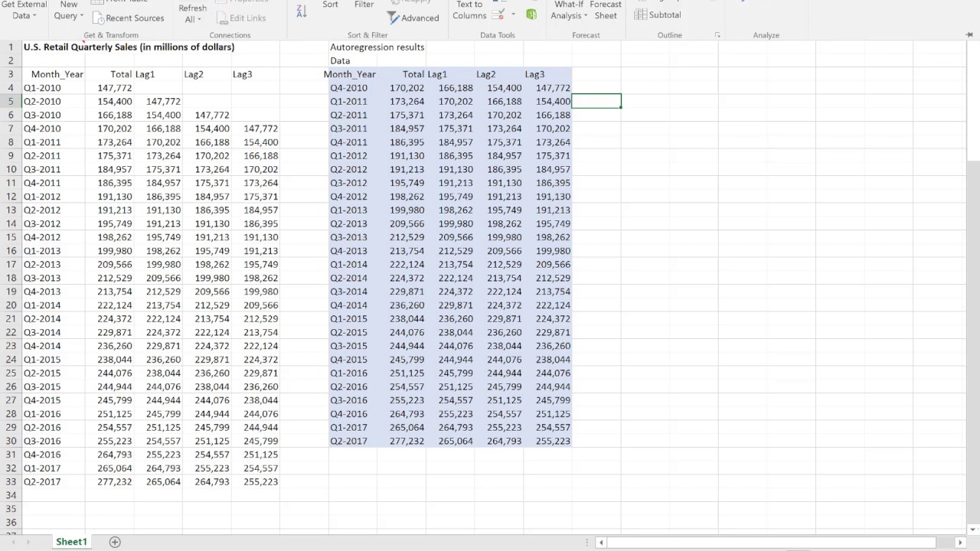Open Forecast Sheet
Viewport: 980px width, 551px height.
(605, 10)
